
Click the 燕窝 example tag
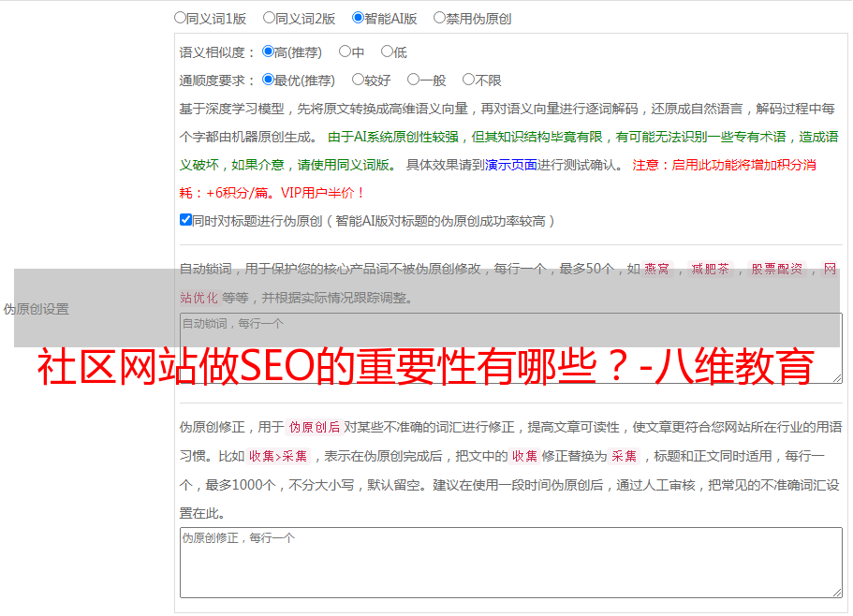tap(656, 269)
